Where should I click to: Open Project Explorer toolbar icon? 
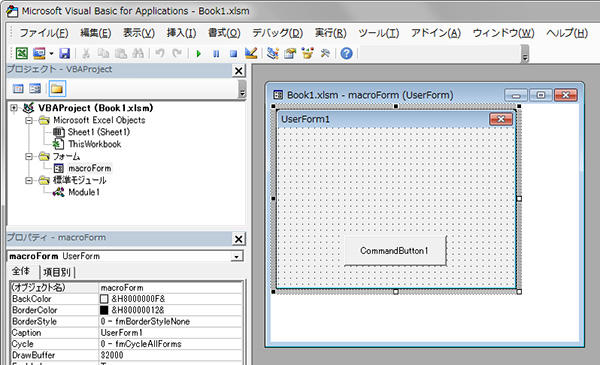(273, 54)
